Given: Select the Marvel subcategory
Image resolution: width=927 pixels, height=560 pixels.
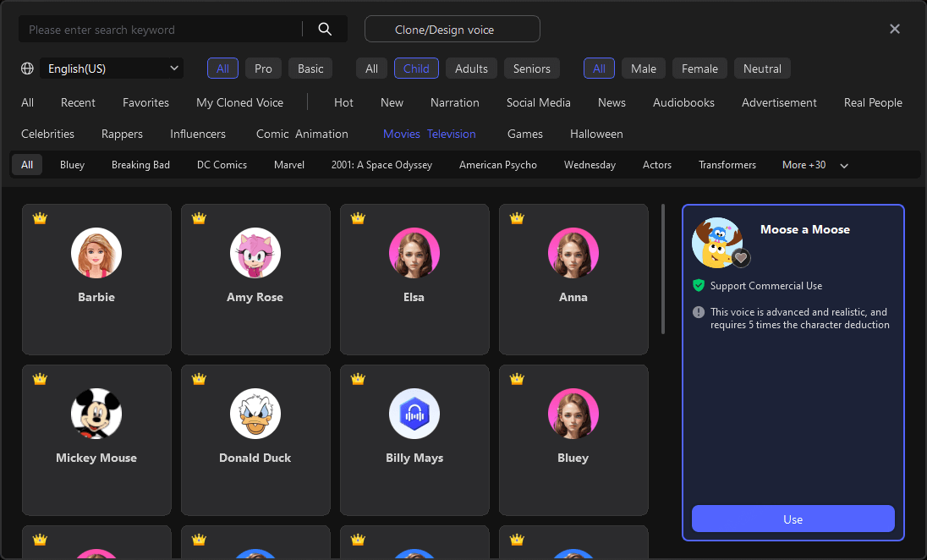Looking at the screenshot, I should [289, 165].
